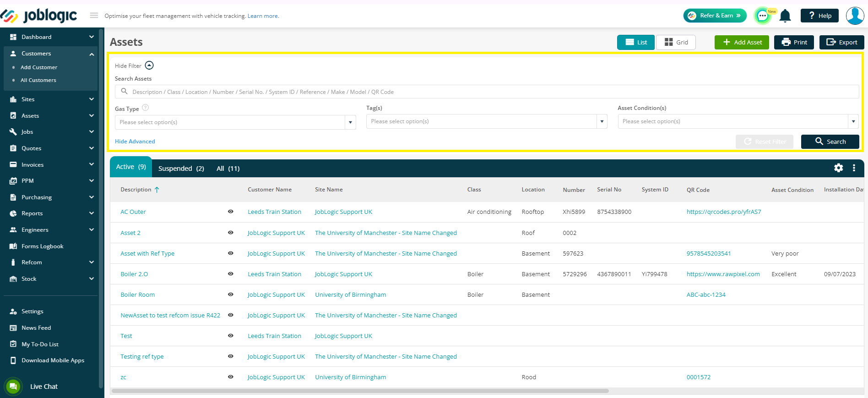Toggle the eye icon for AC Outer

click(231, 212)
